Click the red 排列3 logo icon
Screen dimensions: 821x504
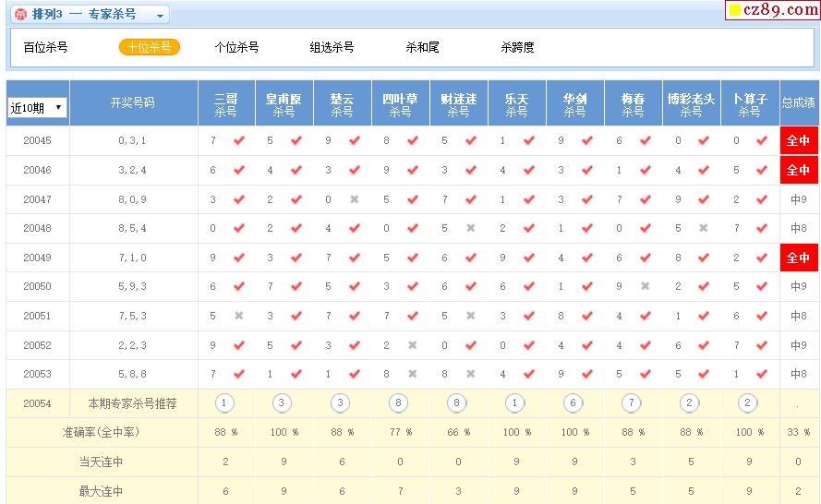[20, 14]
